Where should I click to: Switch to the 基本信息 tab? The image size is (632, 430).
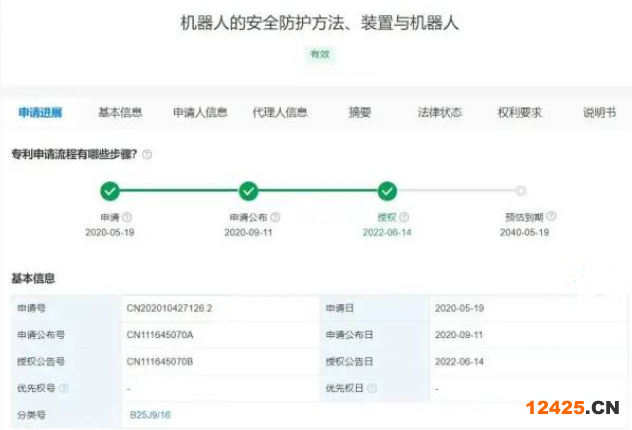click(119, 113)
